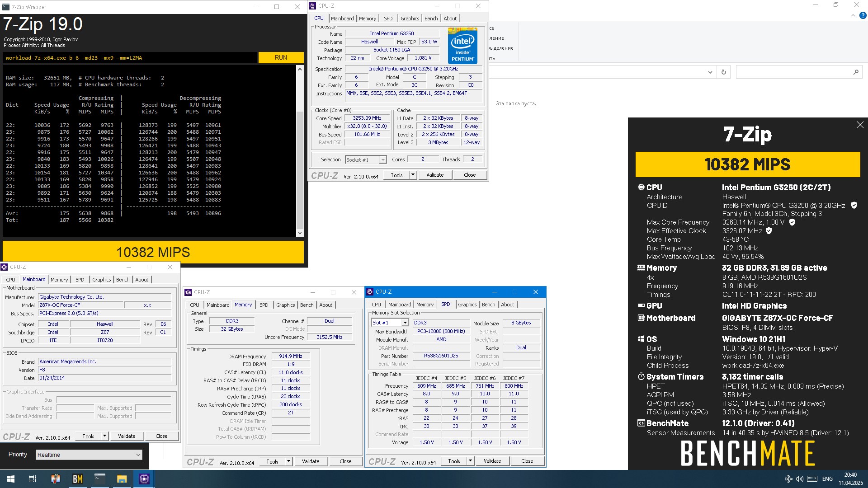868x488 pixels.
Task: Click the yellow RUN button in 7-Zip Wrapper
Action: click(x=281, y=57)
